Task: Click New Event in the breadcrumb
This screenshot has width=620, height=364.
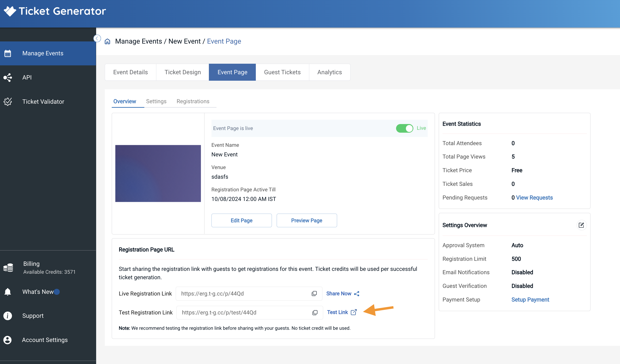Action: point(185,41)
